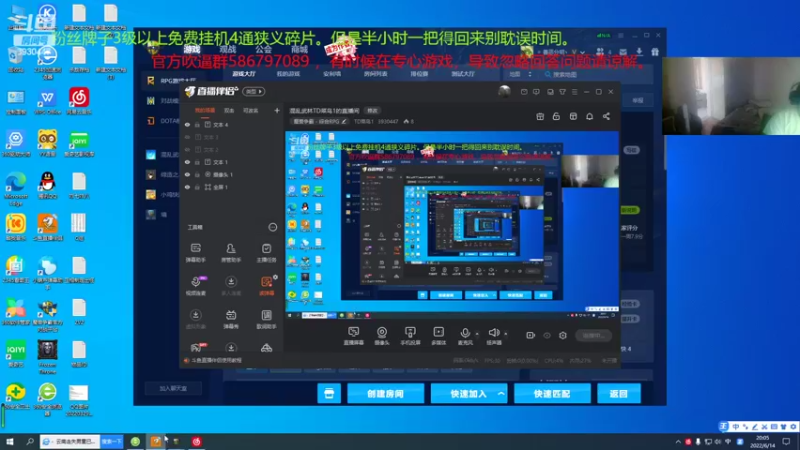Select the first scene tab in companion
Image resolution: width=800 pixels, height=450 pixels.
205,110
